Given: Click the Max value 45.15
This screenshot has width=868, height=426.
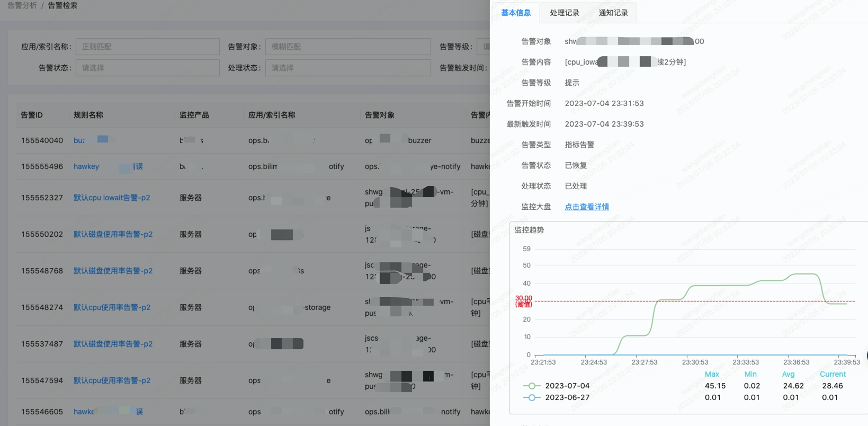Looking at the screenshot, I should (x=715, y=386).
